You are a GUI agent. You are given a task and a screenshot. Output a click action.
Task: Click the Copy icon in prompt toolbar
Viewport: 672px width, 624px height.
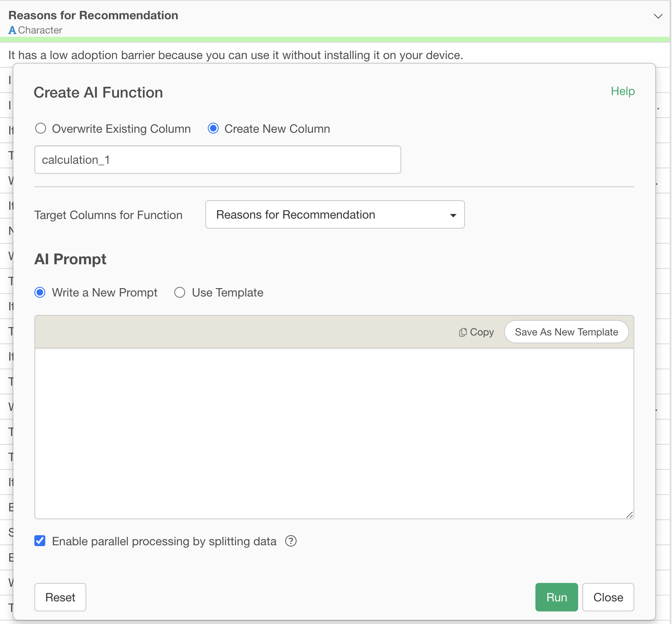coord(463,332)
